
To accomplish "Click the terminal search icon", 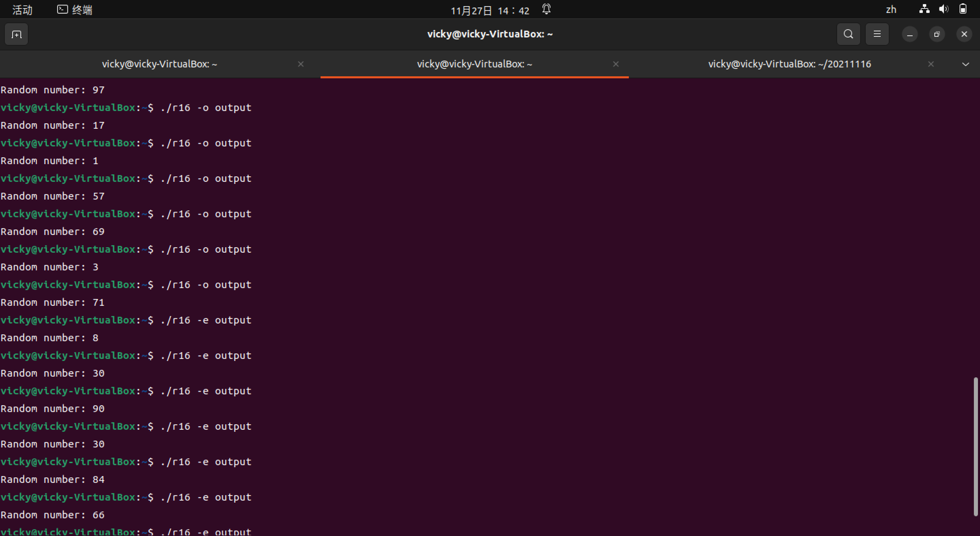I will 848,34.
